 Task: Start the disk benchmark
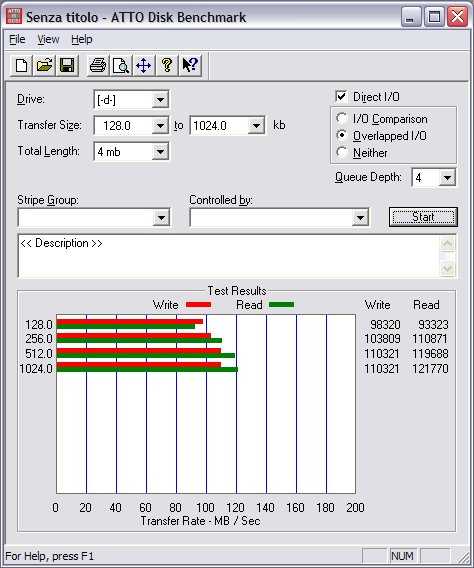(423, 217)
